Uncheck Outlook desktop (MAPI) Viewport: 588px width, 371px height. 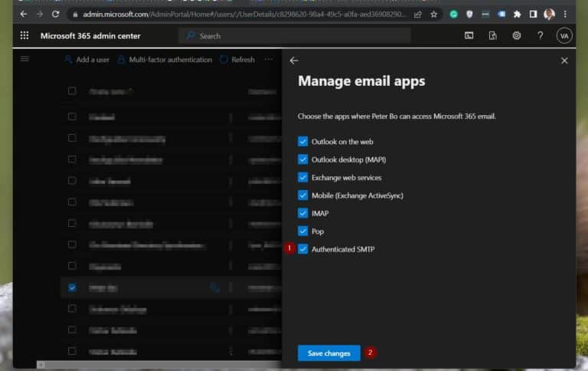coord(302,159)
